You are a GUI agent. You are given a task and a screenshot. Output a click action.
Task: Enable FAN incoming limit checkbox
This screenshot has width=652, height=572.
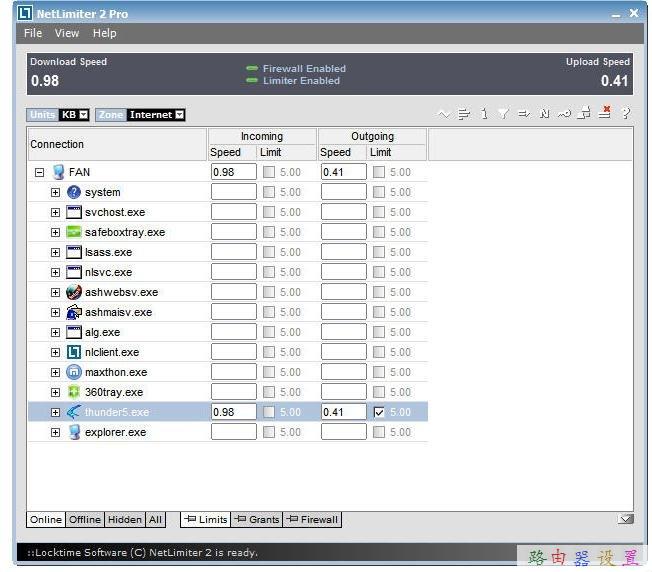click(x=269, y=172)
